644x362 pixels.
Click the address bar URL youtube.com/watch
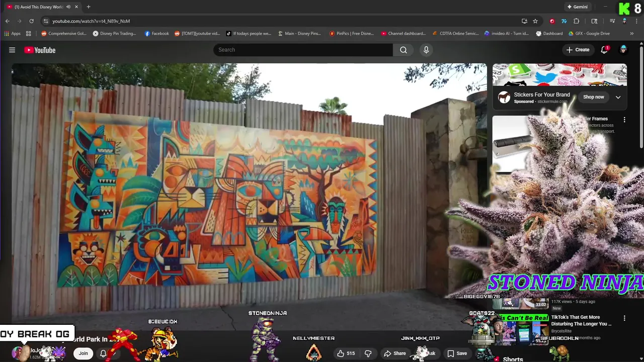[91, 21]
